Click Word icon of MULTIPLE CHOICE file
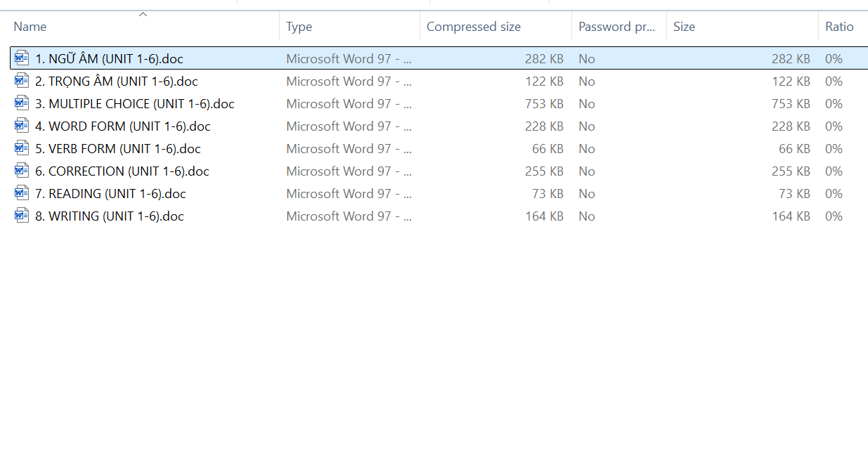The image size is (868, 458). (22, 103)
